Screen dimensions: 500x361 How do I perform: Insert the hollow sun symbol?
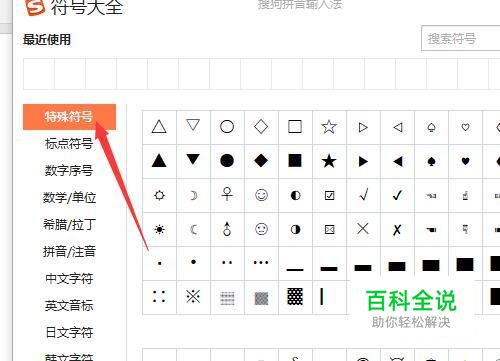point(159,195)
